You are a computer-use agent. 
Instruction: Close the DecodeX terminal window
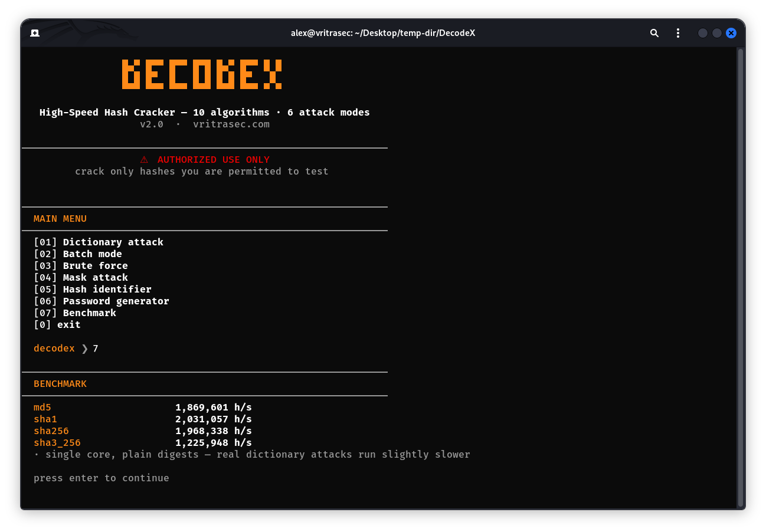pyautogui.click(x=731, y=33)
